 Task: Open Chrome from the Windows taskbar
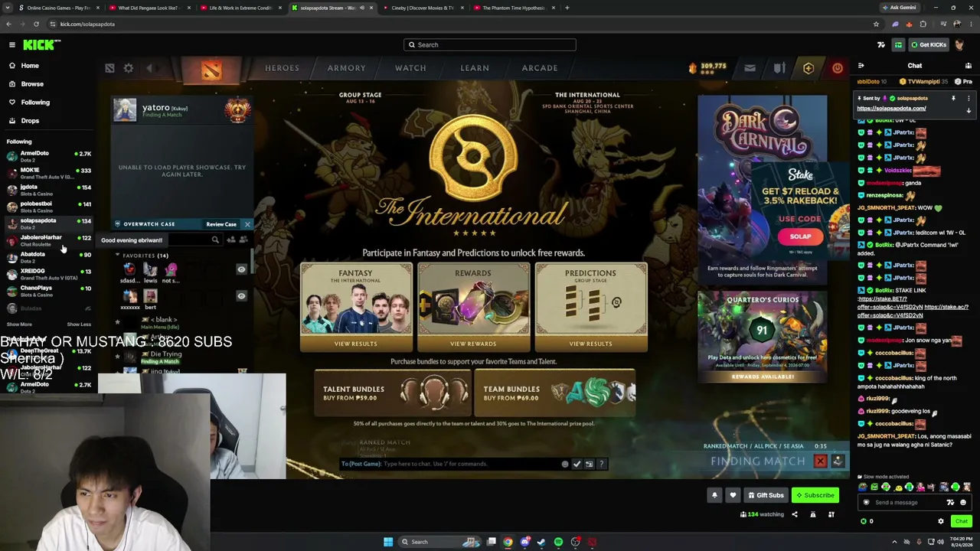tap(508, 542)
